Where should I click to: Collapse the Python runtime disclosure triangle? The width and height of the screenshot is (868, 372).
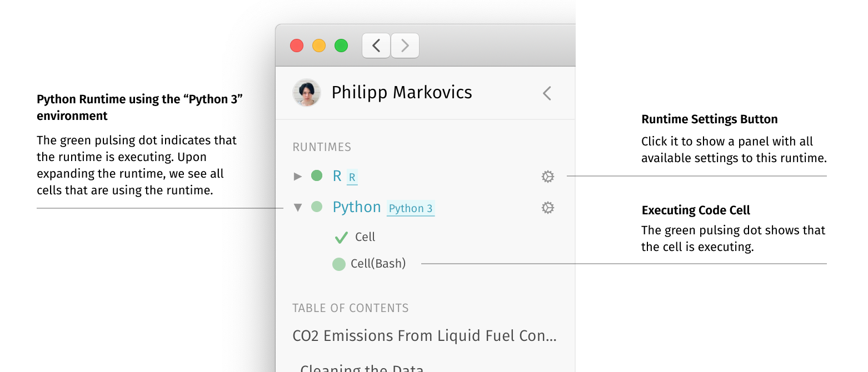click(x=298, y=207)
